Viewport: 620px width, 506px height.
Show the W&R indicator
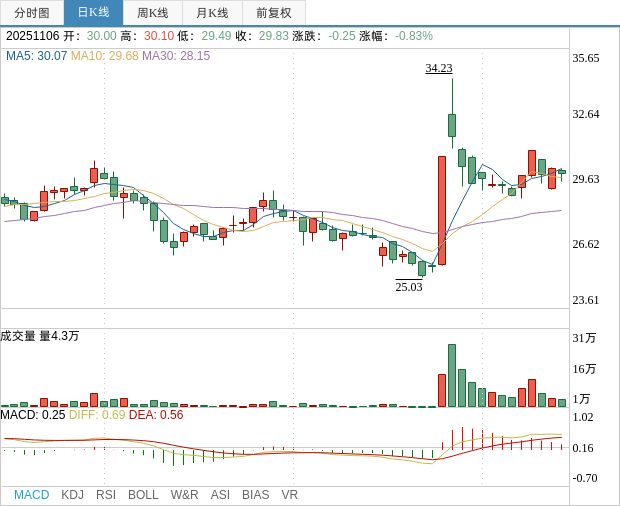pyautogui.click(x=184, y=495)
